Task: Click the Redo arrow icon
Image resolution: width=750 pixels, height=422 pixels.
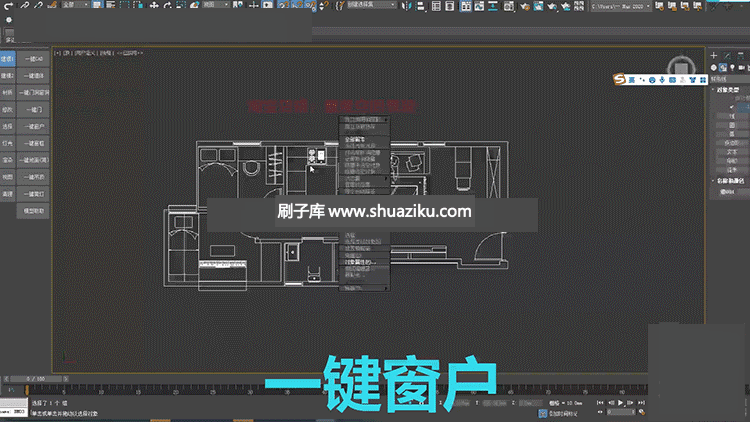Action: [x=8, y=6]
